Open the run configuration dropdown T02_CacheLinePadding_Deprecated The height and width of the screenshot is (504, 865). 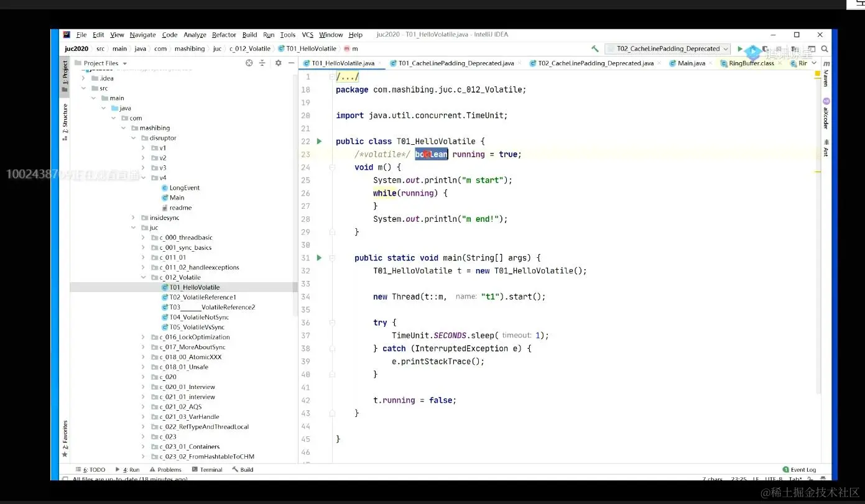668,48
